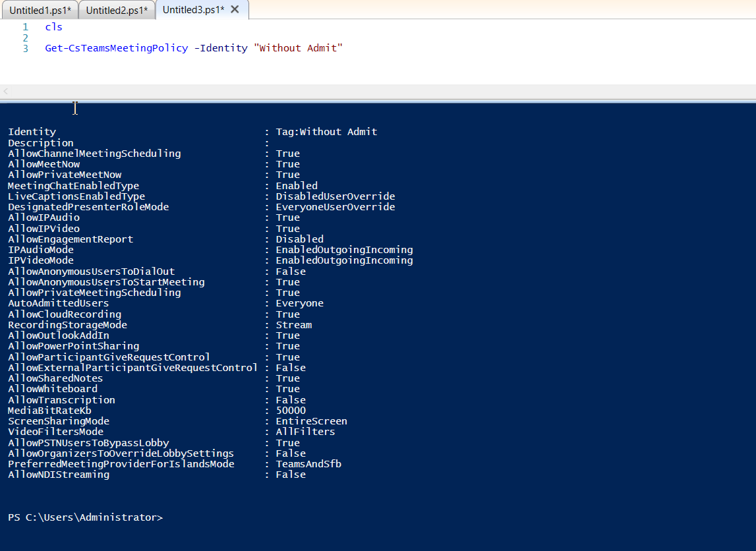Switch to the Untitled1.ps1 tab
This screenshot has width=756, height=551.
coord(40,10)
